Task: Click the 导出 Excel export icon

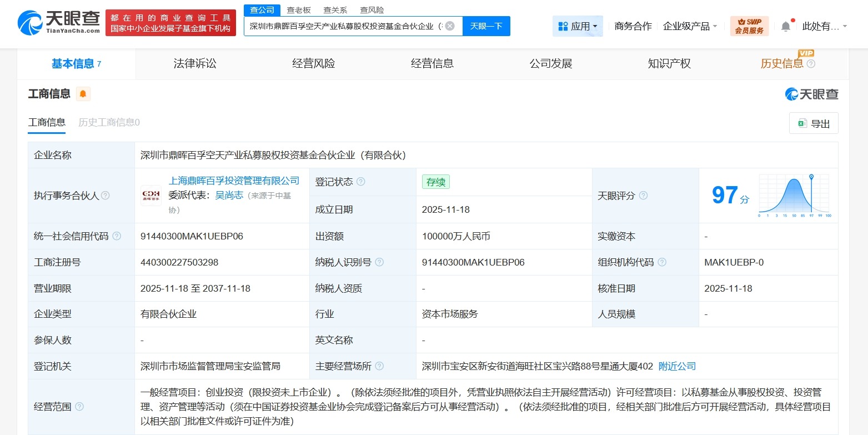Action: tap(801, 123)
